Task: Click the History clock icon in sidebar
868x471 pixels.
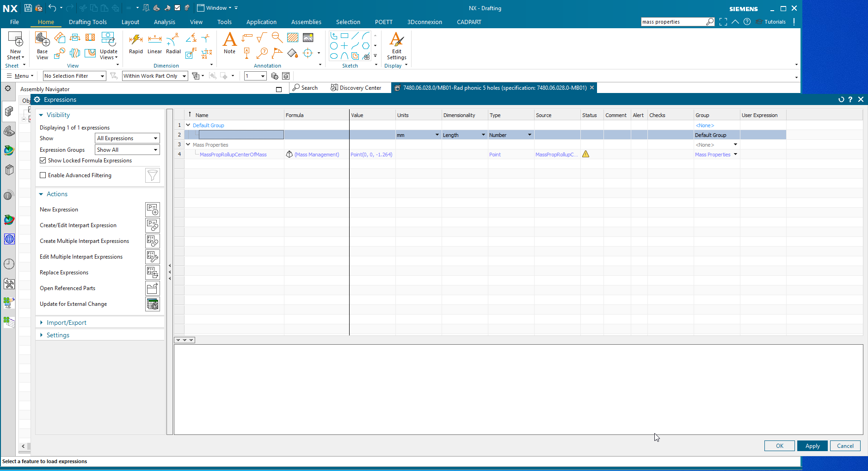Action: click(x=9, y=264)
